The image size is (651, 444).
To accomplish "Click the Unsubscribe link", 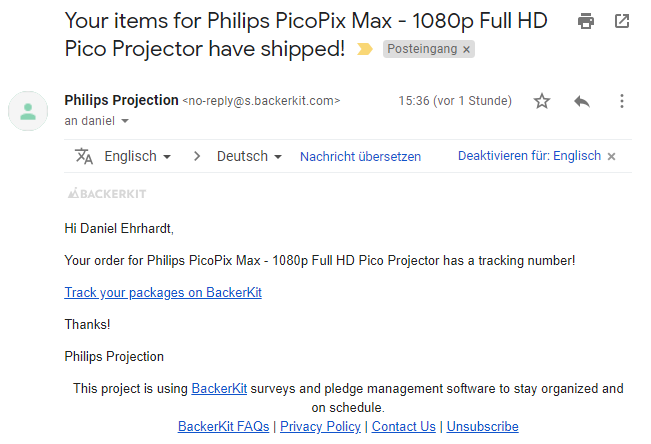I will pyautogui.click(x=482, y=427).
